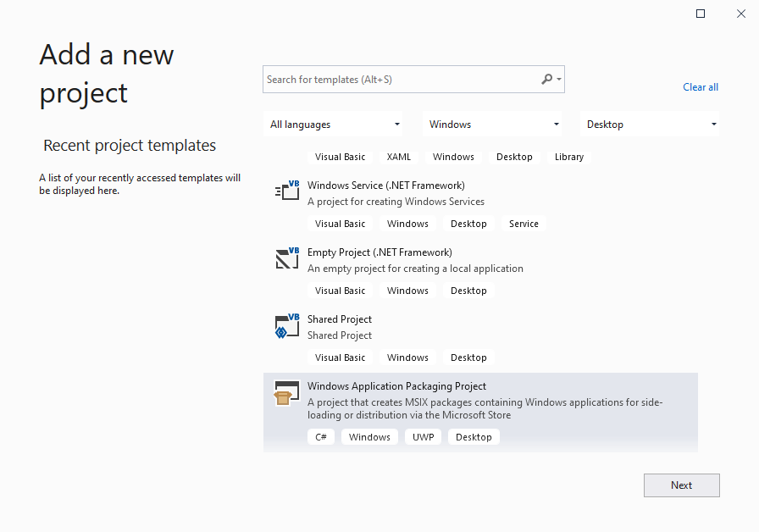
Task: Open the Desktop project type dropdown
Action: [650, 125]
